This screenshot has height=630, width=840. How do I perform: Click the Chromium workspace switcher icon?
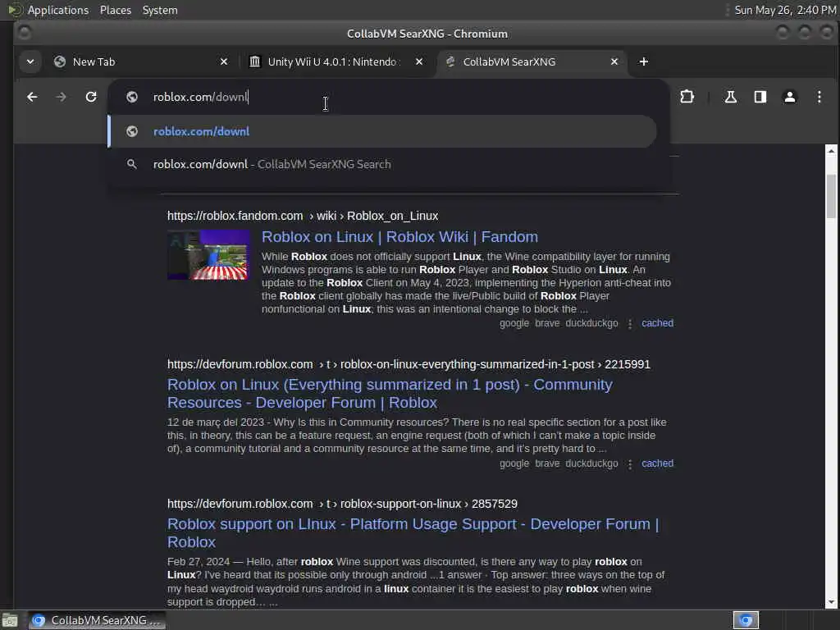(746, 620)
